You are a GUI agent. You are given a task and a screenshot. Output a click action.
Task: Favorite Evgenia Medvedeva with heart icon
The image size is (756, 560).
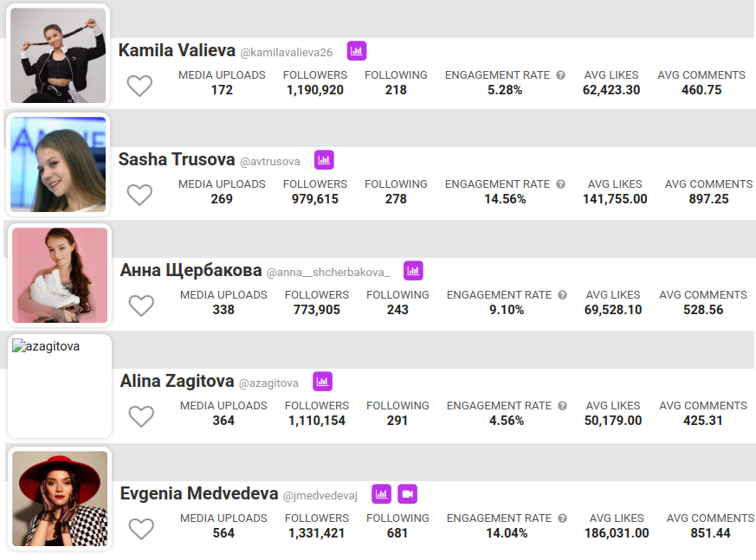click(x=141, y=529)
